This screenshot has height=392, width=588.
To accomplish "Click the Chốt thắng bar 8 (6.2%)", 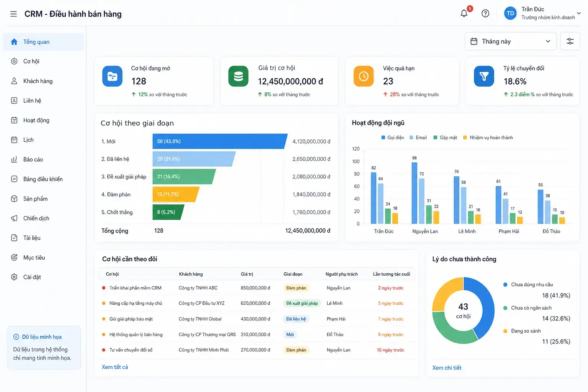I will [x=168, y=212].
